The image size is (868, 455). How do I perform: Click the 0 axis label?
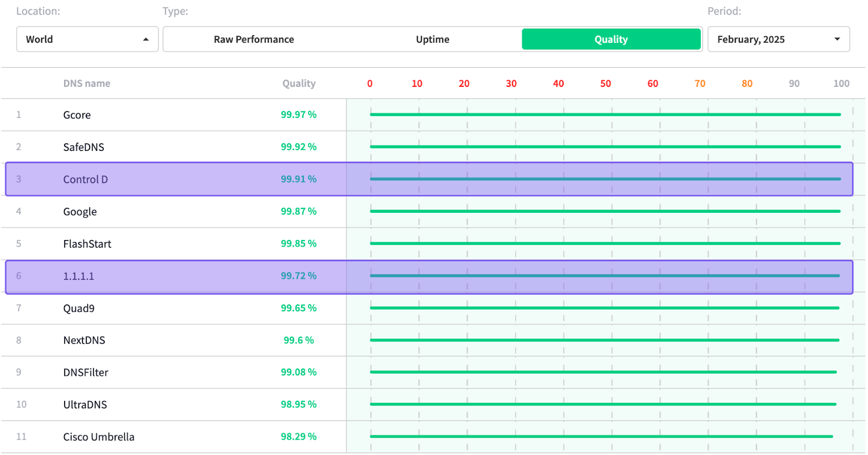pos(370,84)
